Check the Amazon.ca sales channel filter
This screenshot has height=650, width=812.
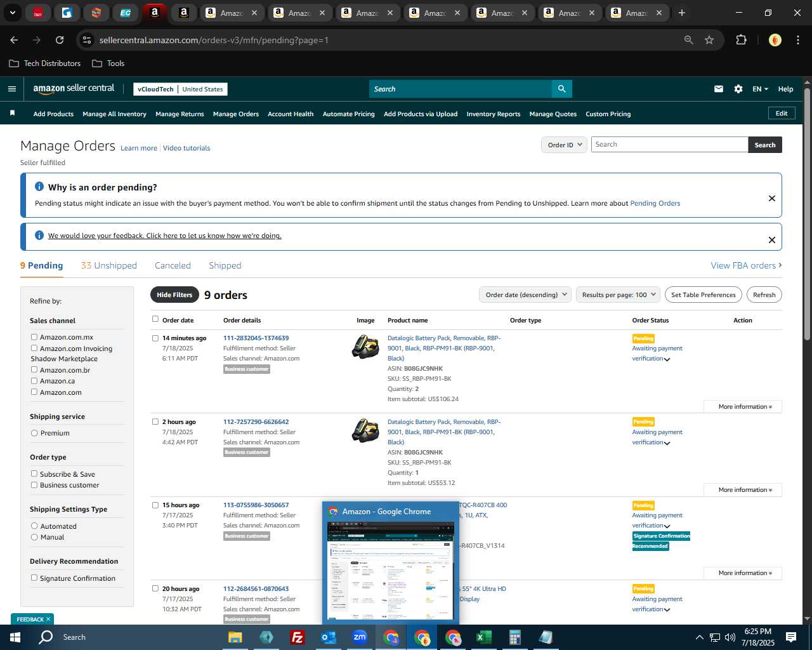pos(34,381)
